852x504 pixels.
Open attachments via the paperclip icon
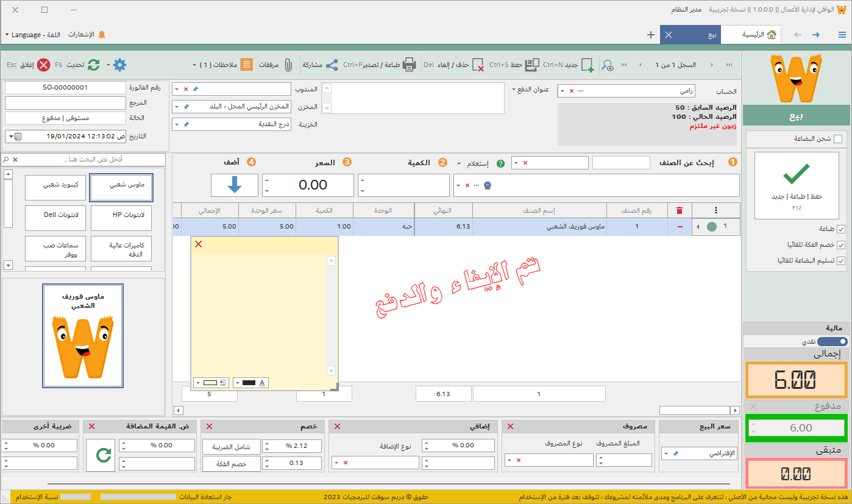pos(288,65)
